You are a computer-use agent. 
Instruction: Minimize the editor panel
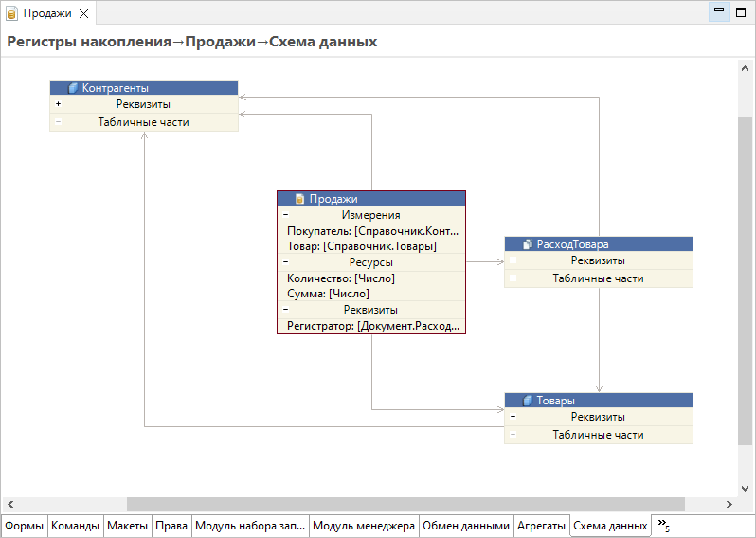click(x=719, y=11)
